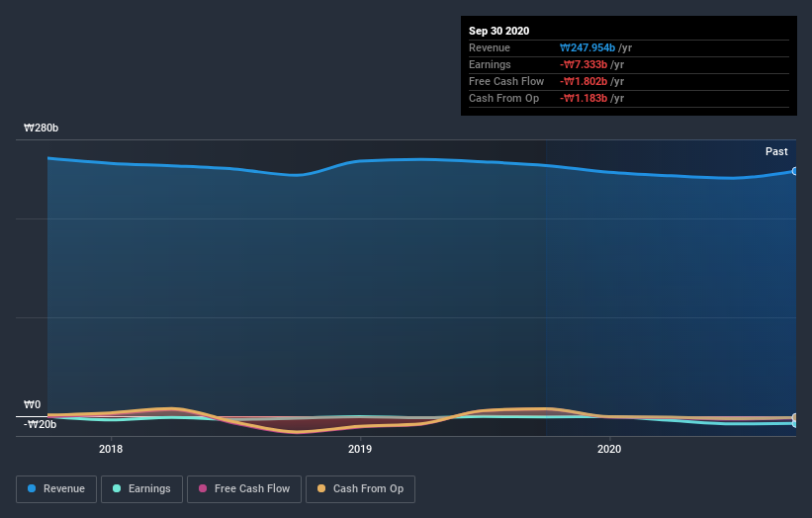Click the 2020 x-axis label
The height and width of the screenshot is (518, 812).
pos(609,449)
